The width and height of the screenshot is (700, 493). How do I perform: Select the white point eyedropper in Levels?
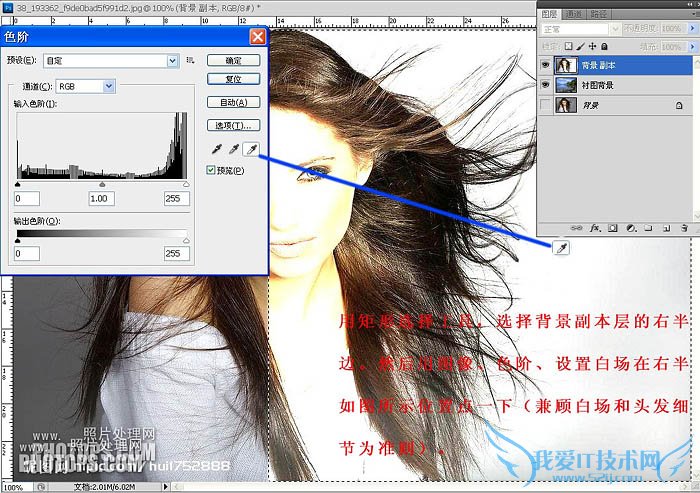(x=250, y=149)
